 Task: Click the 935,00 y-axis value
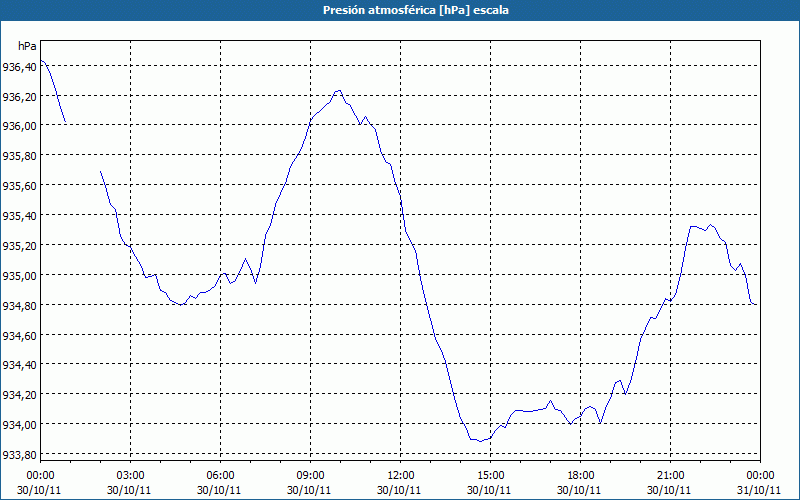tap(19, 276)
